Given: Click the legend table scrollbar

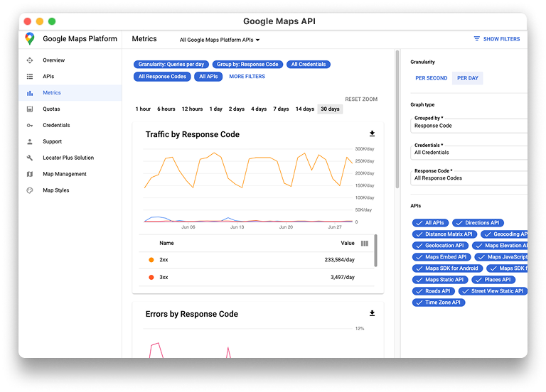Looking at the screenshot, I should point(375,251).
